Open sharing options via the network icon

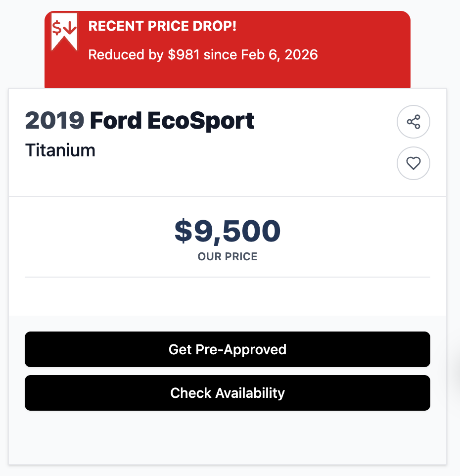414,121
